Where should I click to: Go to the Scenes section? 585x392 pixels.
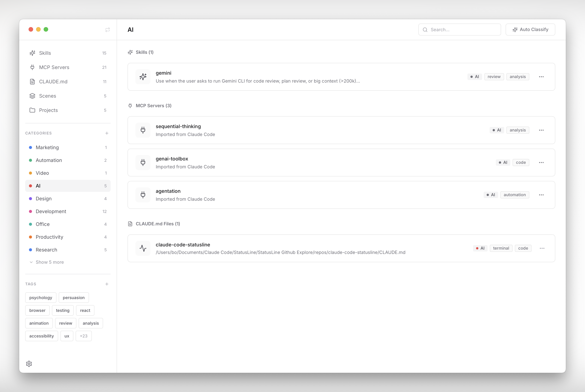pyautogui.click(x=48, y=96)
